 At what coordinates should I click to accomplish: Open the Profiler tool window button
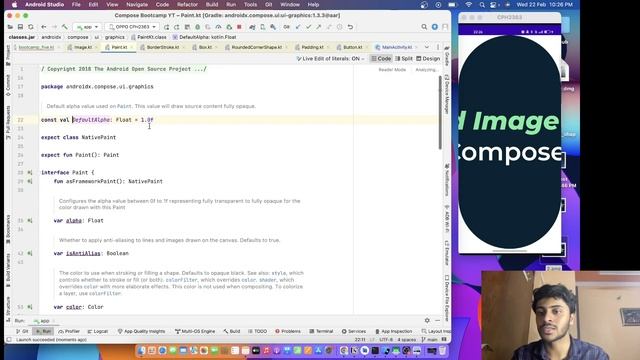tap(69, 331)
